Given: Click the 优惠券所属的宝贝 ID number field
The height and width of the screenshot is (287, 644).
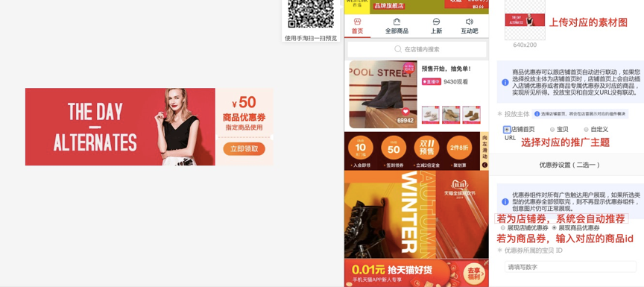Looking at the screenshot, I should point(570,267).
